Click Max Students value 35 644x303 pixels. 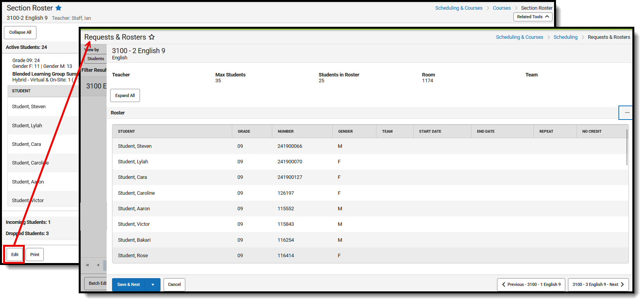pos(218,81)
